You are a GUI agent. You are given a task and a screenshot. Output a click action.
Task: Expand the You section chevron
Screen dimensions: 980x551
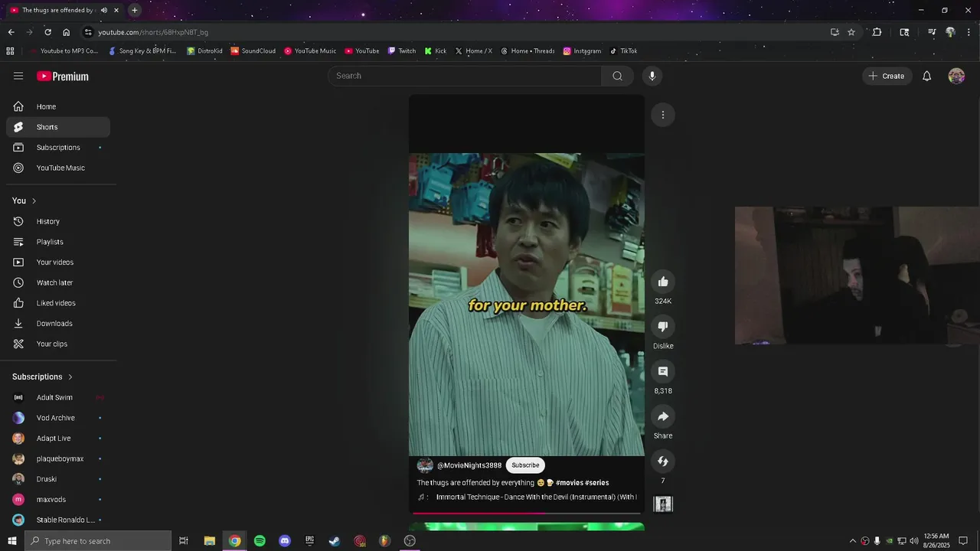pos(34,201)
